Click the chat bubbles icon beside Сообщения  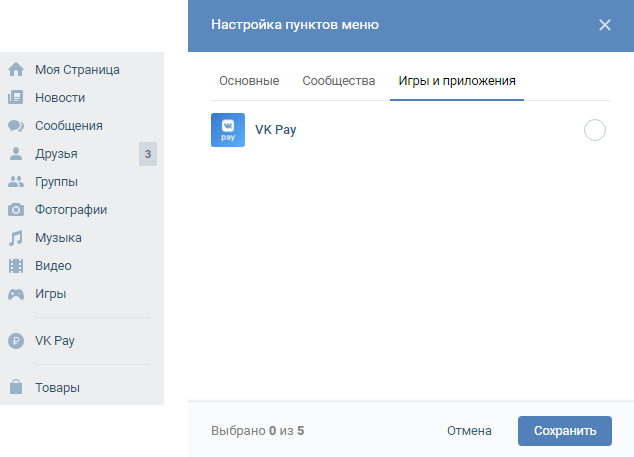16,126
